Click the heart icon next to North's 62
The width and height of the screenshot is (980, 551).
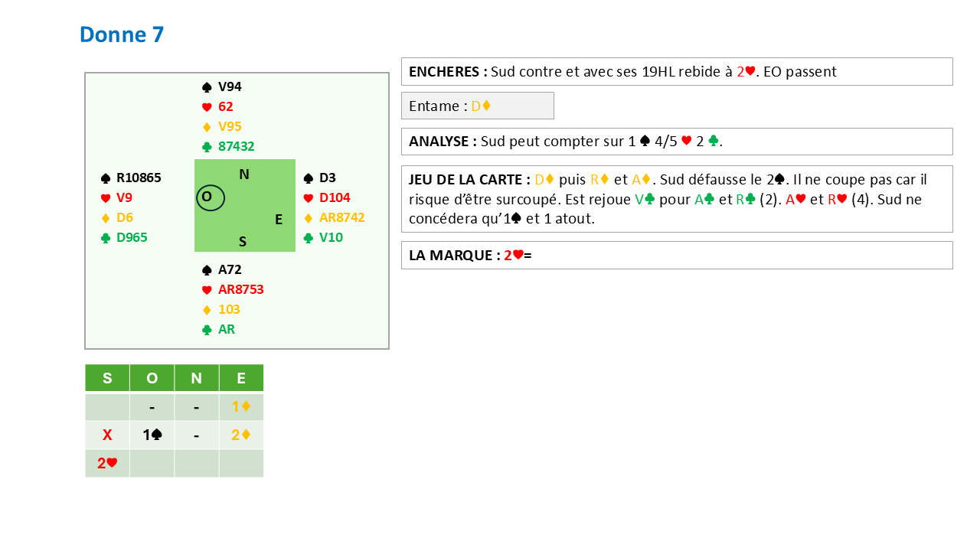207,107
